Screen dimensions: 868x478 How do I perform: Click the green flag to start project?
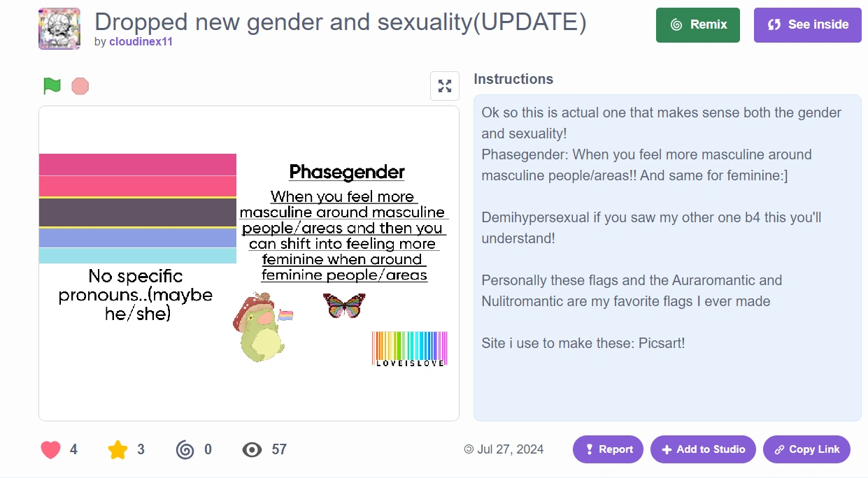coord(52,86)
